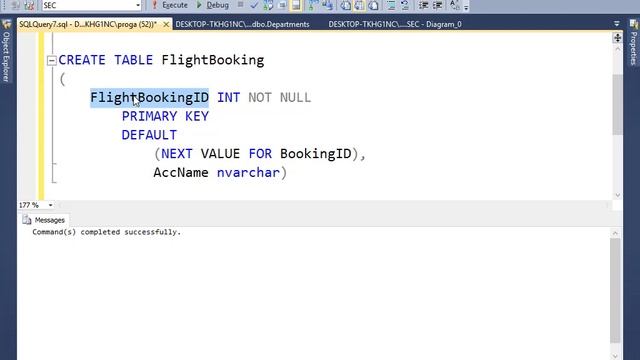The height and width of the screenshot is (360, 640).
Task: Click the highlighted FlightBookingID column name
Action: click(149, 98)
